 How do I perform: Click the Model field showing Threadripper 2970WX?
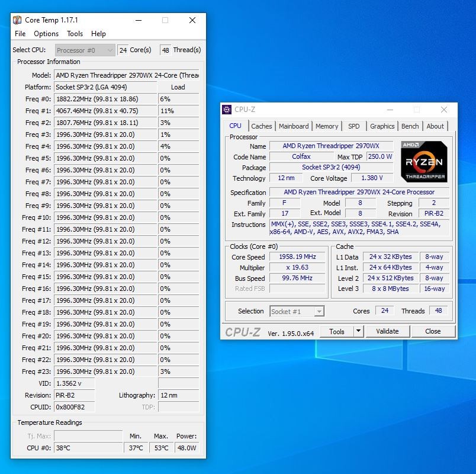click(x=127, y=75)
